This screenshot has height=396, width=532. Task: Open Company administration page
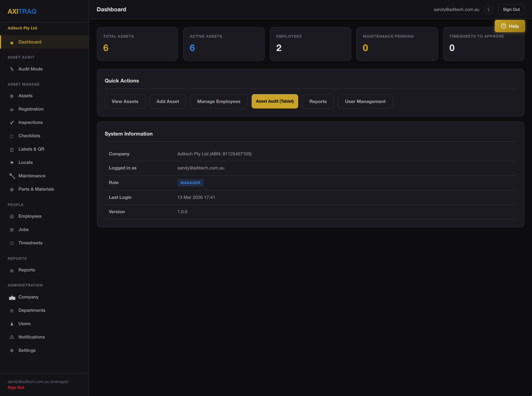tap(45, 297)
